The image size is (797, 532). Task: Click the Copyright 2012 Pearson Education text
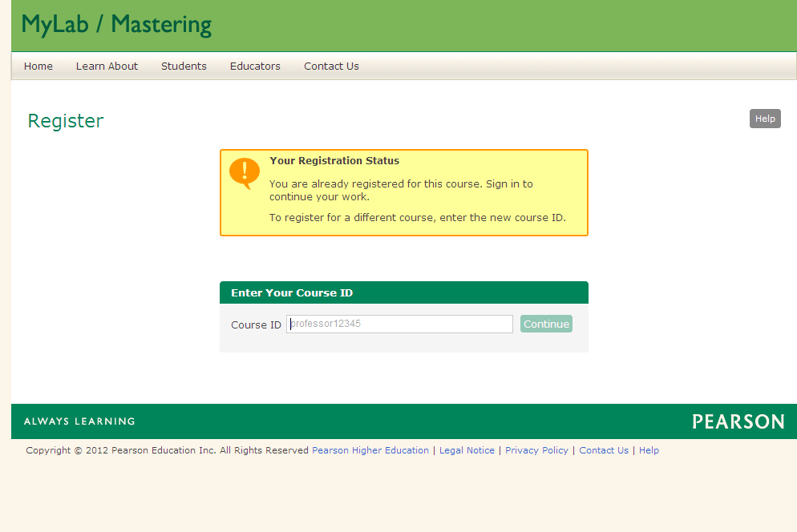pos(168,450)
